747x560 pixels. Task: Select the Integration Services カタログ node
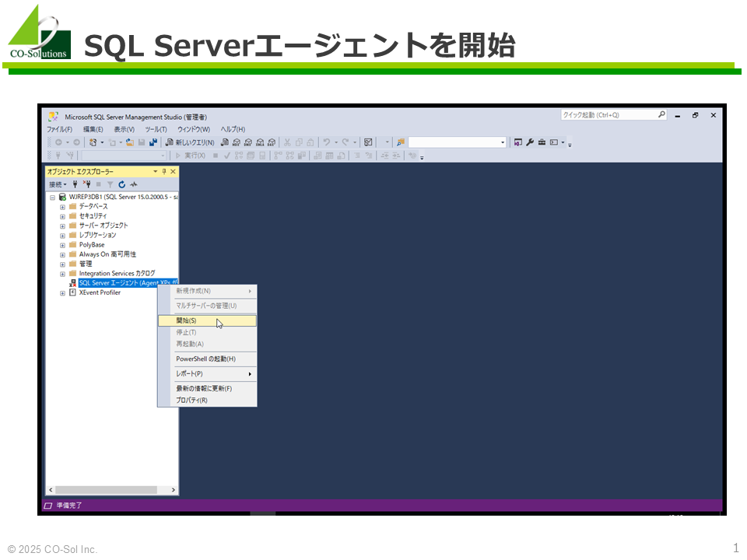[117, 273]
